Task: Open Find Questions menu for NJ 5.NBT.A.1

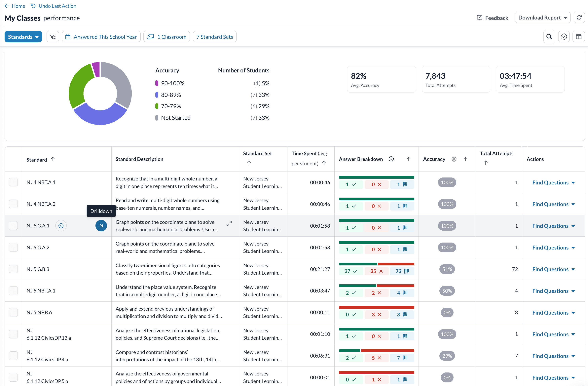Action: [x=553, y=291]
